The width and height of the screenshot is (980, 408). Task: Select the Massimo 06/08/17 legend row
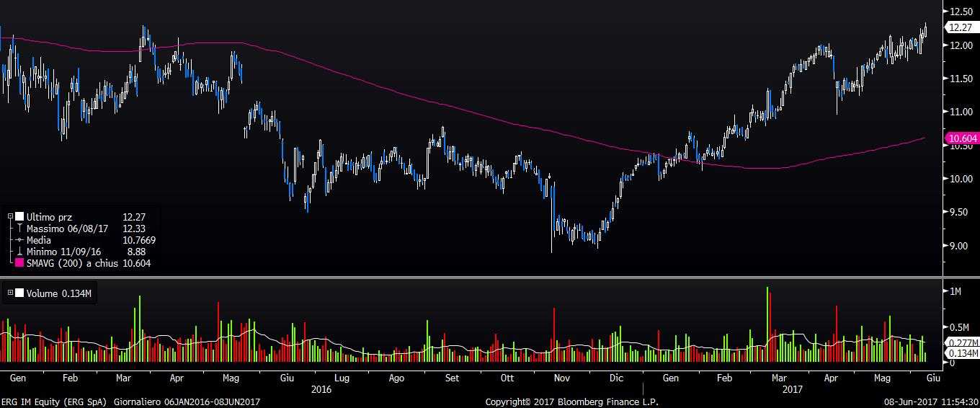click(85, 228)
